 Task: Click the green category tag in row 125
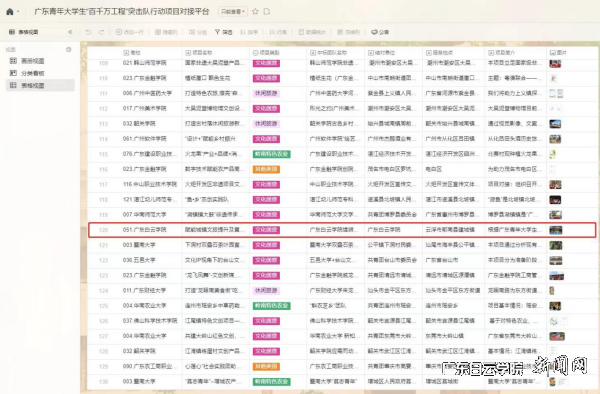pos(271,306)
